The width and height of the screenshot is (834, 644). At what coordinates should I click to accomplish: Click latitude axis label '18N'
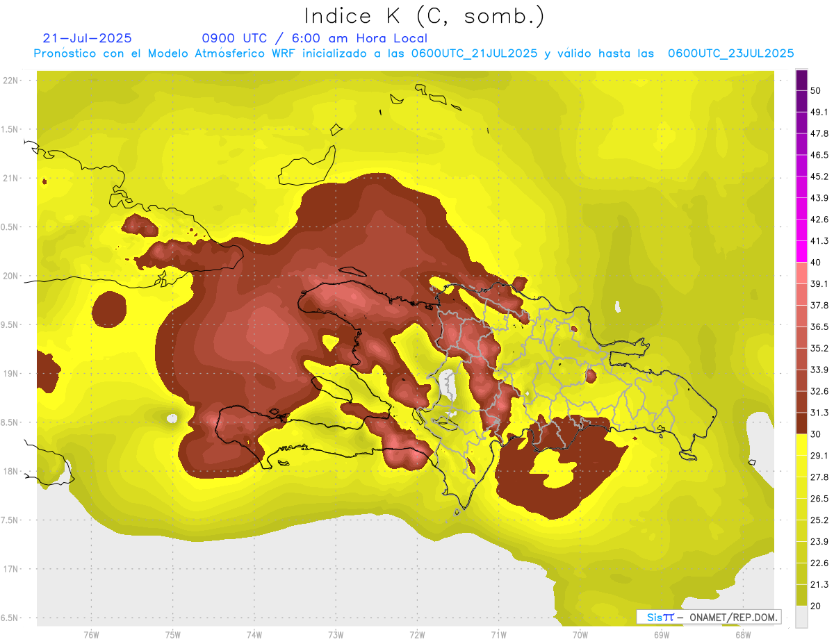point(11,471)
